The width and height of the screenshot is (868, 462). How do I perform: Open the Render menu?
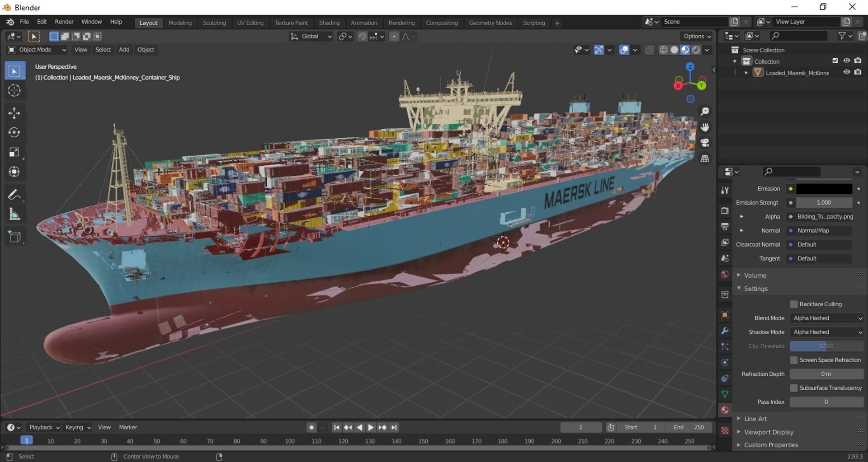click(64, 22)
